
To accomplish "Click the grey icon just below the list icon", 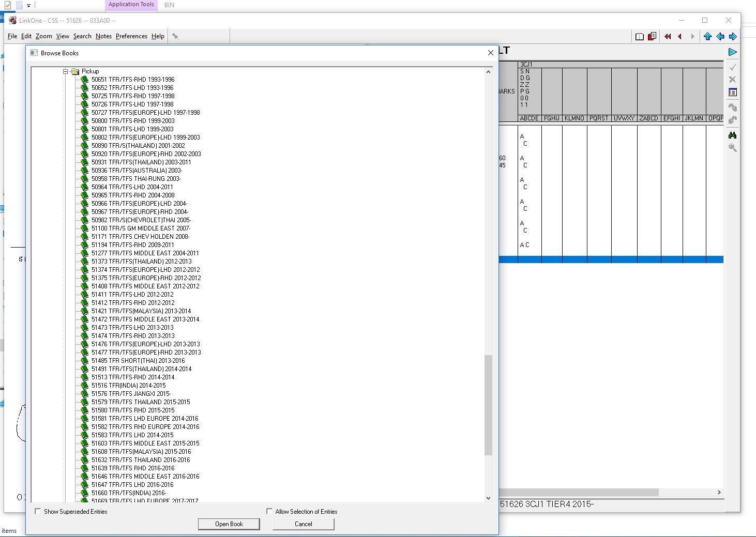I will click(732, 107).
